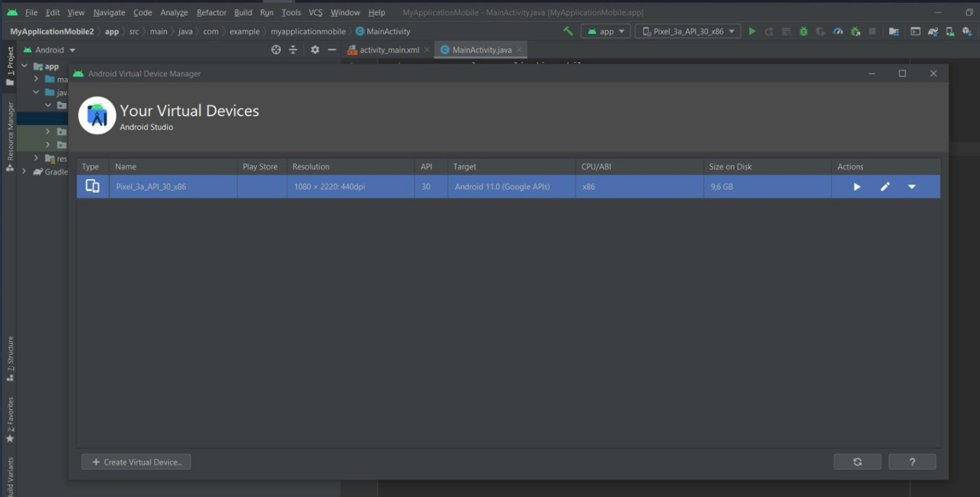Open Project panel gear options

tap(315, 50)
